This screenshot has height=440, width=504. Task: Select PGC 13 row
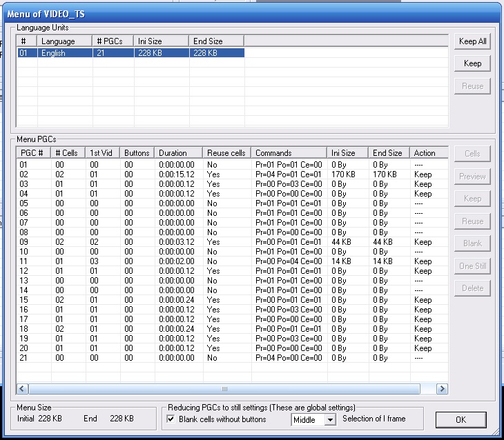[233, 281]
